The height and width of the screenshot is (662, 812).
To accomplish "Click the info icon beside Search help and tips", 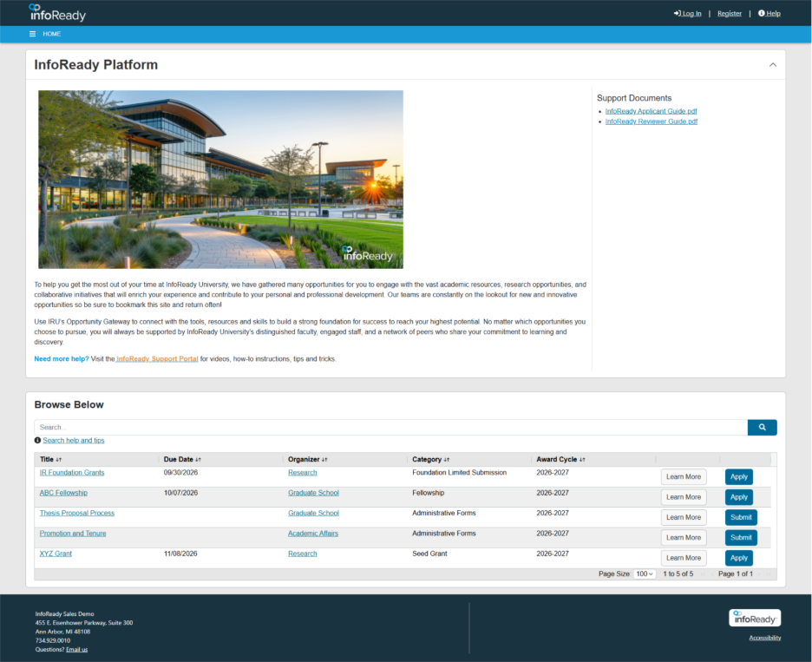I will (36, 440).
